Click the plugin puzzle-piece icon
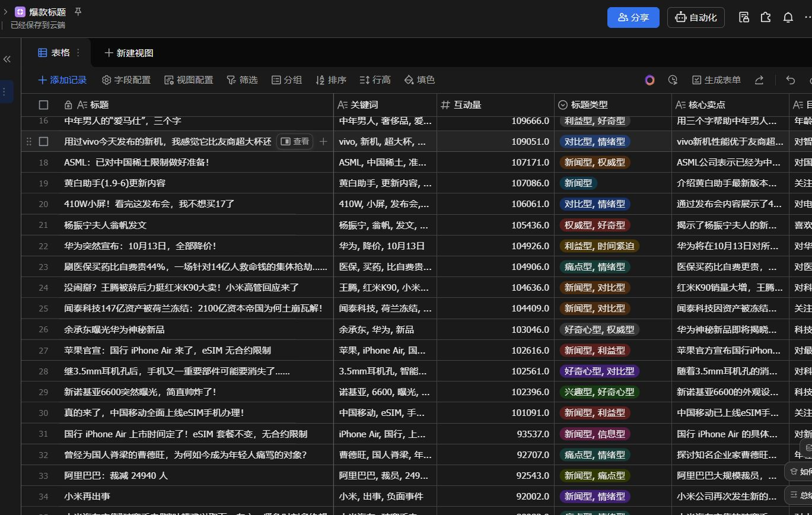The width and height of the screenshot is (812, 515). (x=766, y=17)
